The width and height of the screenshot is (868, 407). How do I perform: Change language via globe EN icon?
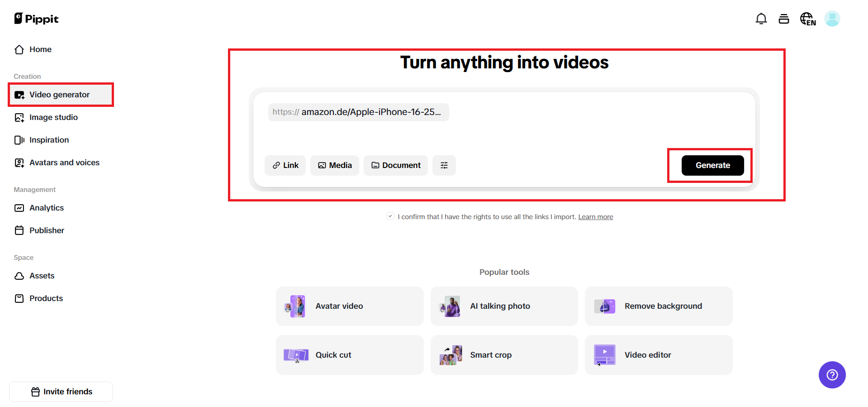click(808, 19)
